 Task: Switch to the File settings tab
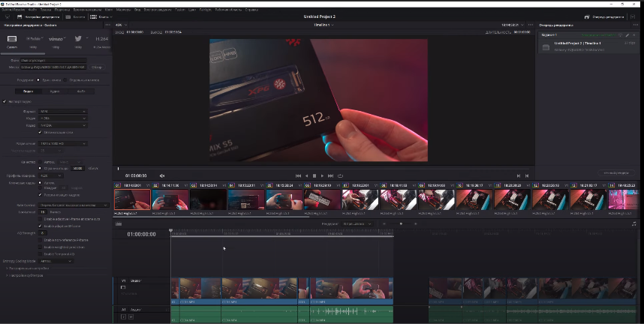[81, 91]
